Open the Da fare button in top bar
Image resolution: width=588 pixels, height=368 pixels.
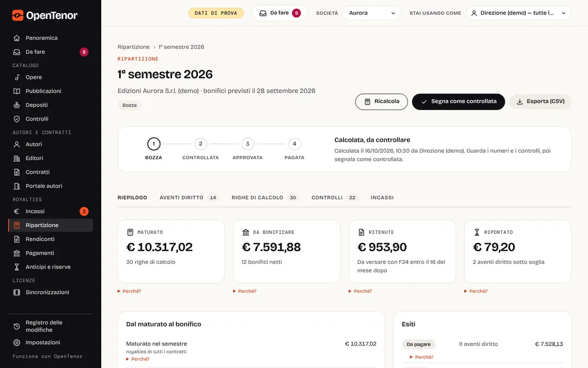(x=280, y=13)
